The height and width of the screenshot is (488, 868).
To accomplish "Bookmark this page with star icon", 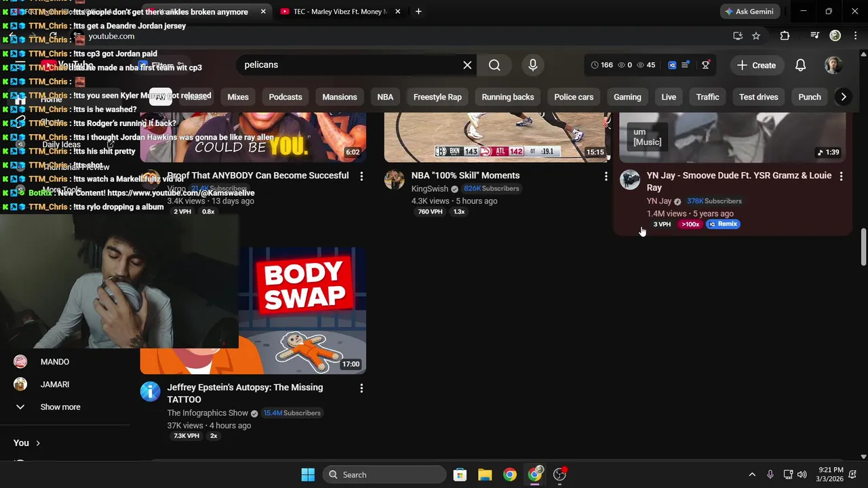I will pyautogui.click(x=756, y=36).
